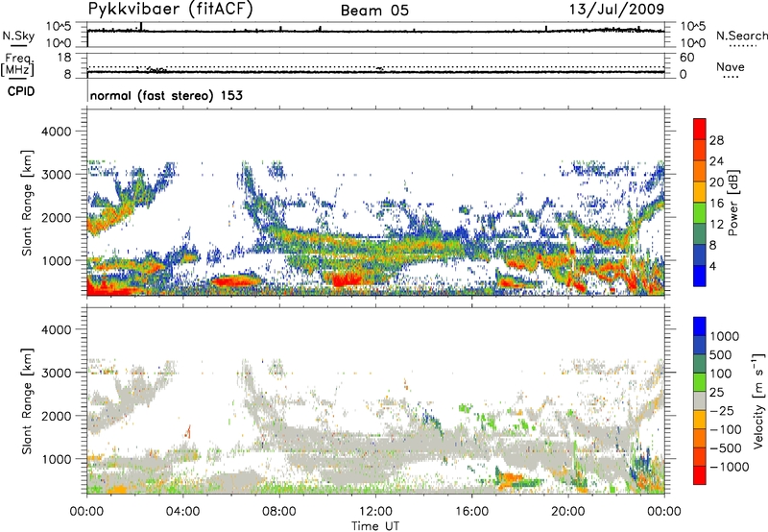Click the sky noise trace line

[x=375, y=32]
